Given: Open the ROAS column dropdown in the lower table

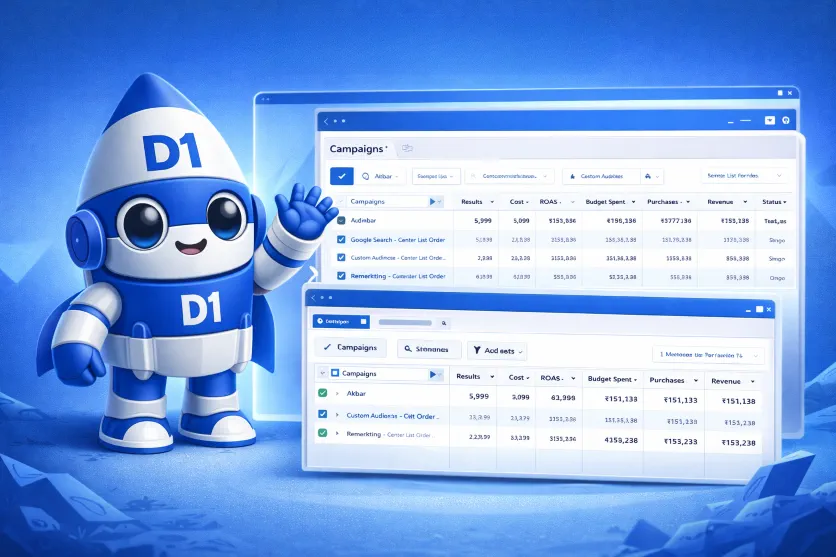Looking at the screenshot, I should click(573, 378).
